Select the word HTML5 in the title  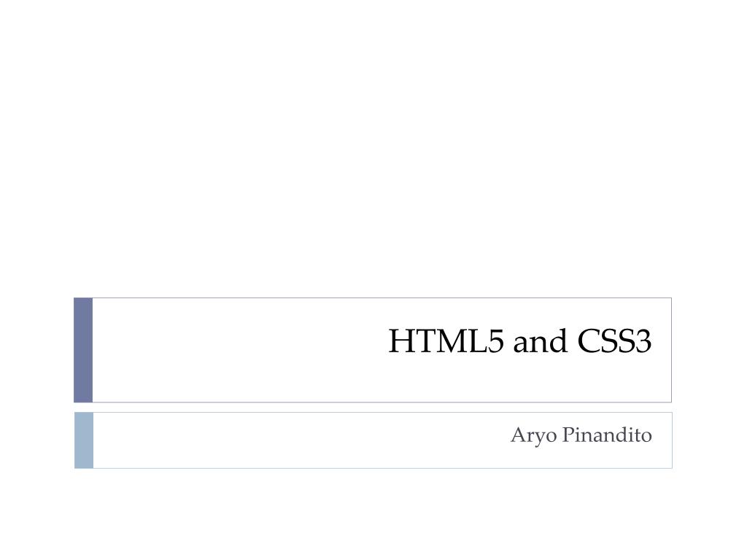coord(446,341)
